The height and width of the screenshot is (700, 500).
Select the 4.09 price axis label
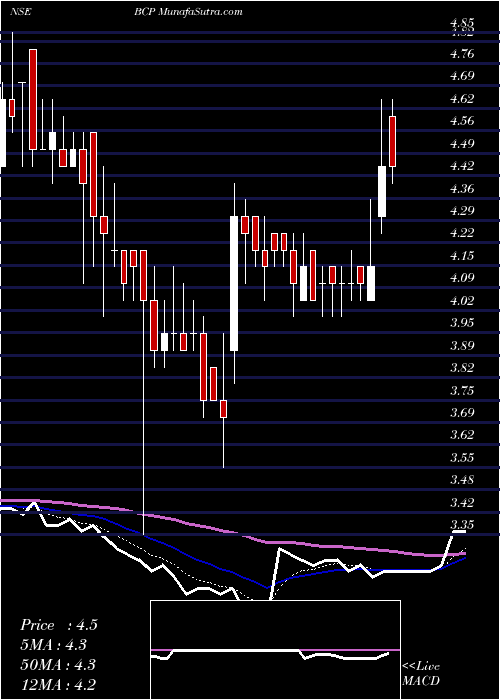click(462, 279)
